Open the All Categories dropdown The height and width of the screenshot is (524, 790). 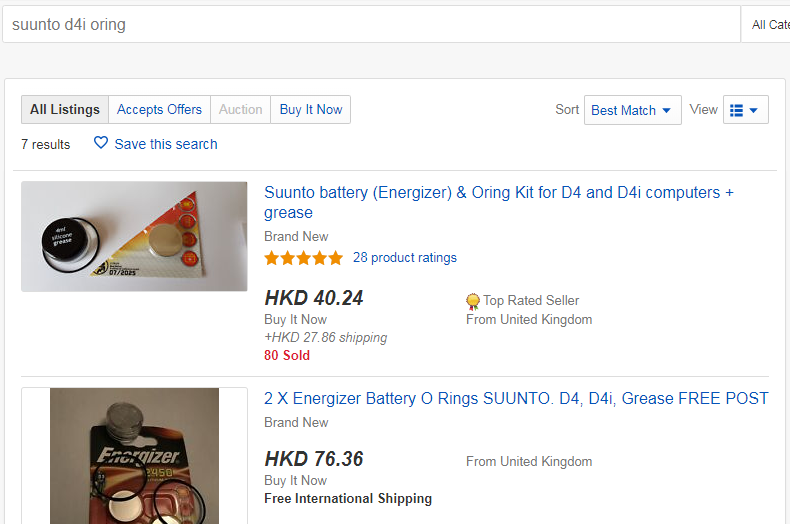(x=766, y=24)
